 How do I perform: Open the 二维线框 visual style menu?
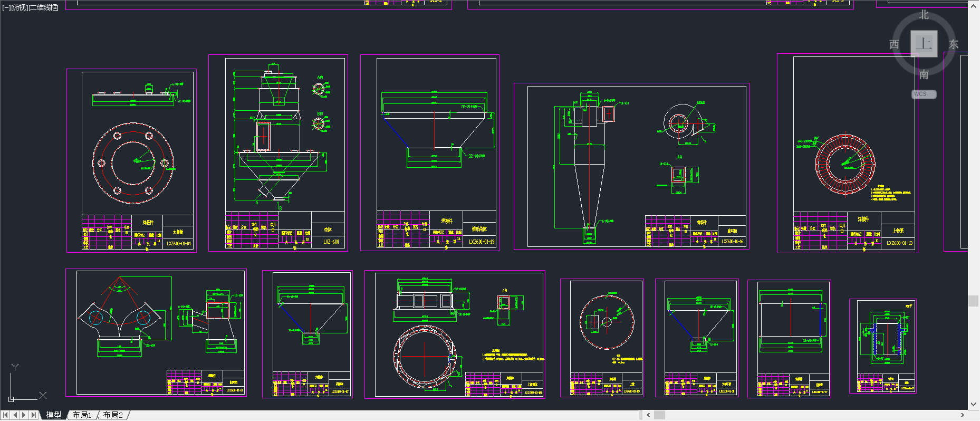click(x=44, y=7)
